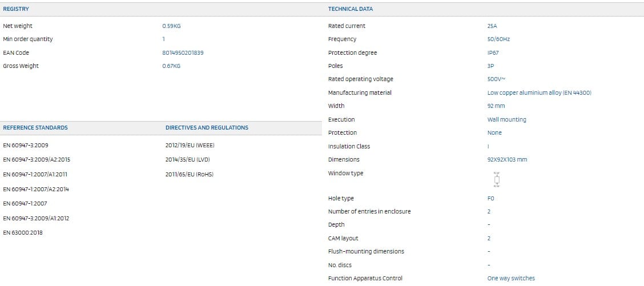Click the IP67 protection degree value

[x=493, y=53]
